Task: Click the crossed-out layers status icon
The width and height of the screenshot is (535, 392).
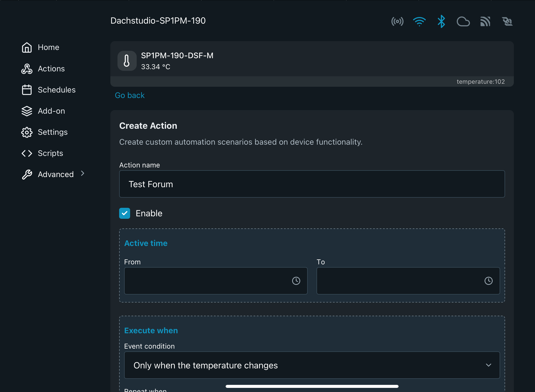Action: (x=507, y=21)
